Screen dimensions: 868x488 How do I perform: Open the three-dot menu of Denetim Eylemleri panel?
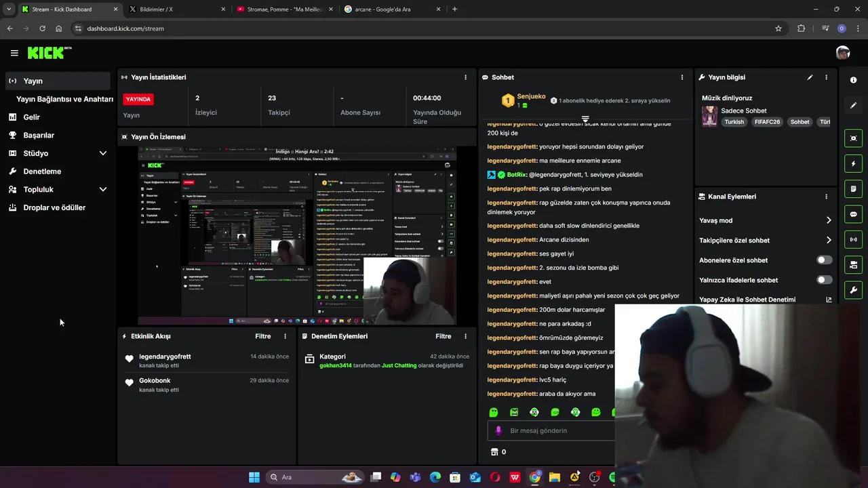465,336
